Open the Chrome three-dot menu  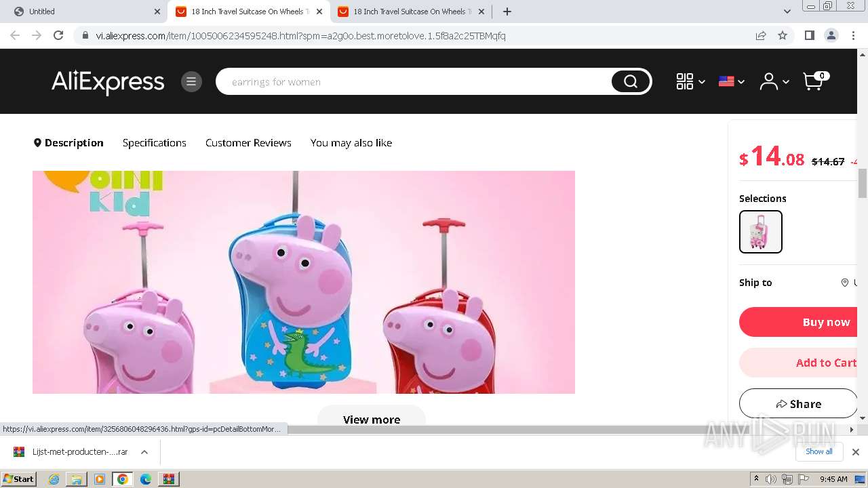tap(853, 35)
